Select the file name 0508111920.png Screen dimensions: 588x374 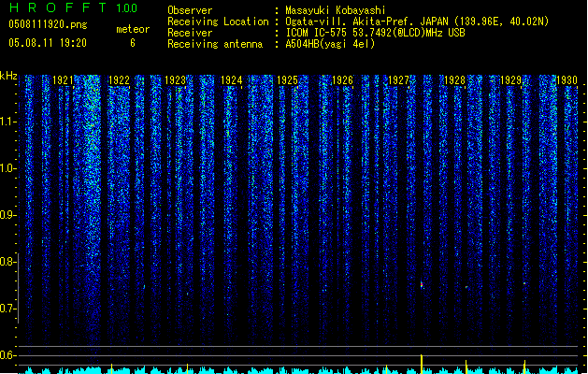coord(48,24)
